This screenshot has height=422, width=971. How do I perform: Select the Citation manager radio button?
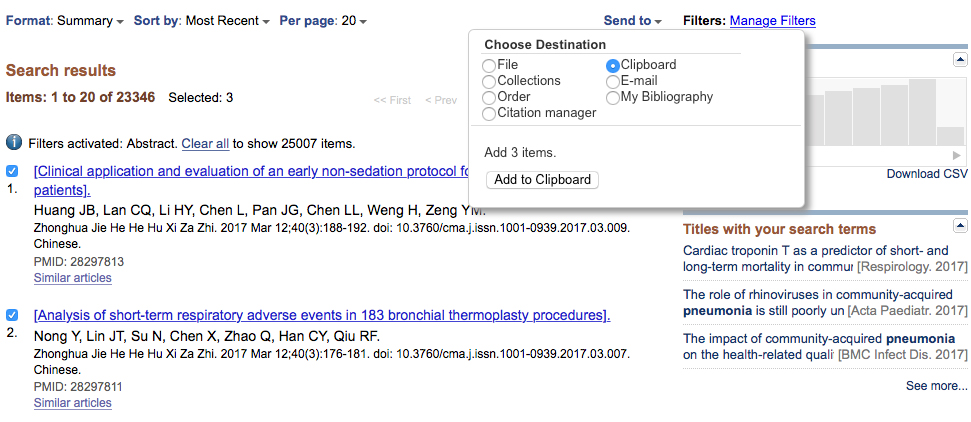[489, 113]
